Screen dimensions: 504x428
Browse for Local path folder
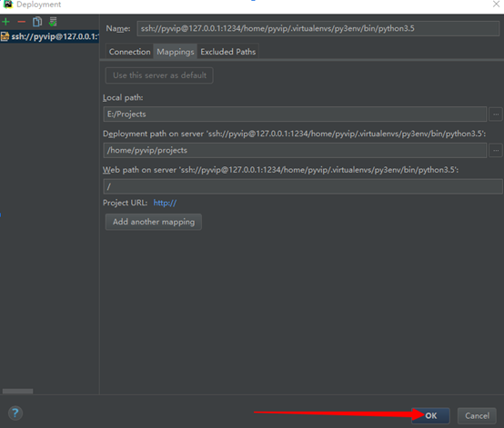(x=496, y=114)
